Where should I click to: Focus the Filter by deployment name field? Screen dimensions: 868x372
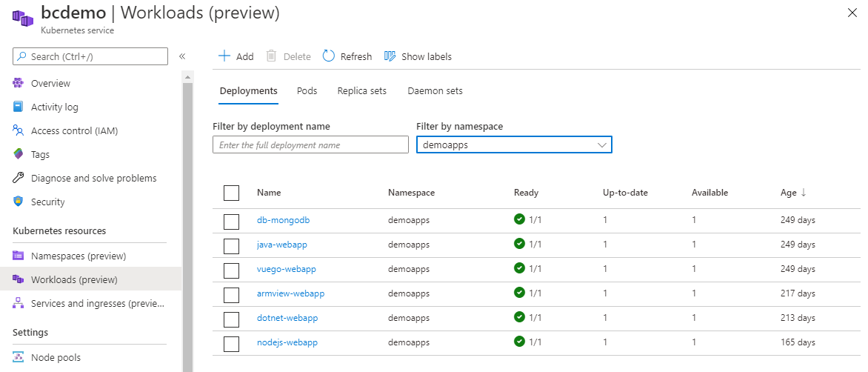(310, 145)
